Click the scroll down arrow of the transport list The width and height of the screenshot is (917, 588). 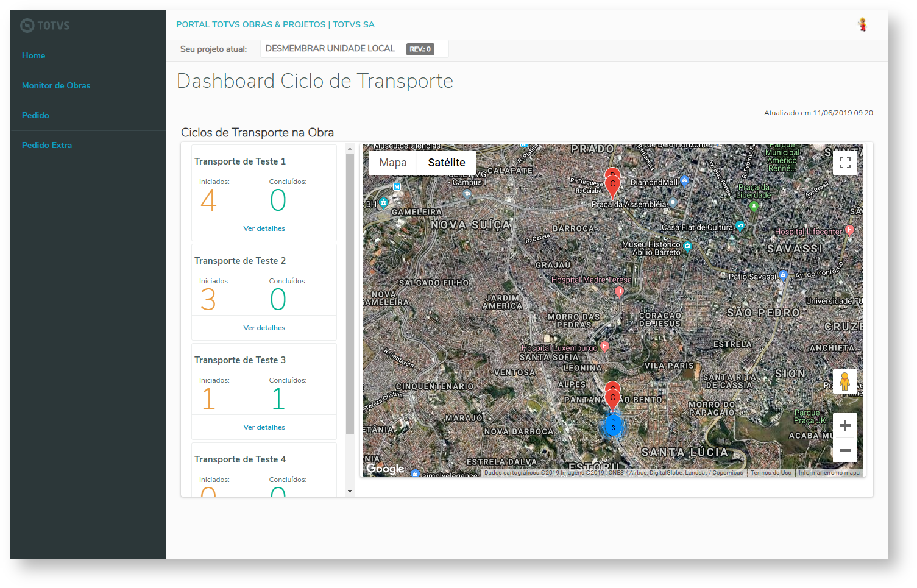click(350, 491)
